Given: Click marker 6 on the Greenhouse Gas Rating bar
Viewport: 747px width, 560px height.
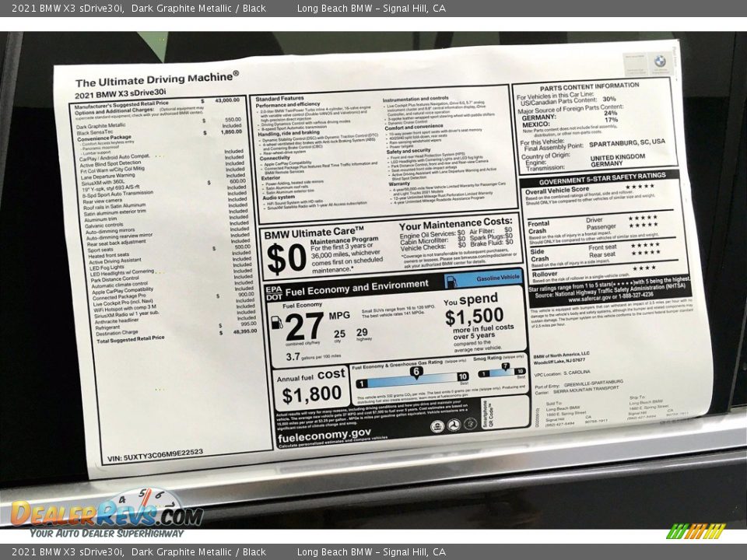Looking at the screenshot, I should click(x=416, y=373).
